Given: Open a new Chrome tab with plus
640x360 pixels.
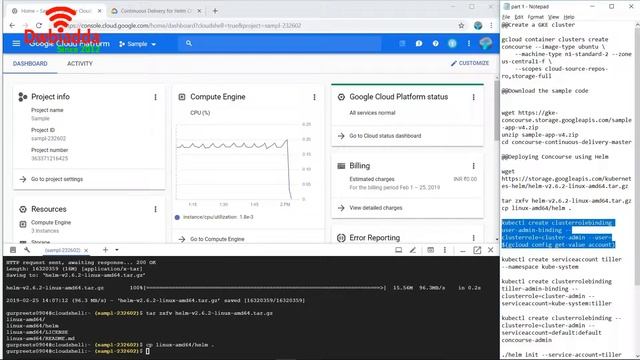Looking at the screenshot, I should click(x=215, y=11).
